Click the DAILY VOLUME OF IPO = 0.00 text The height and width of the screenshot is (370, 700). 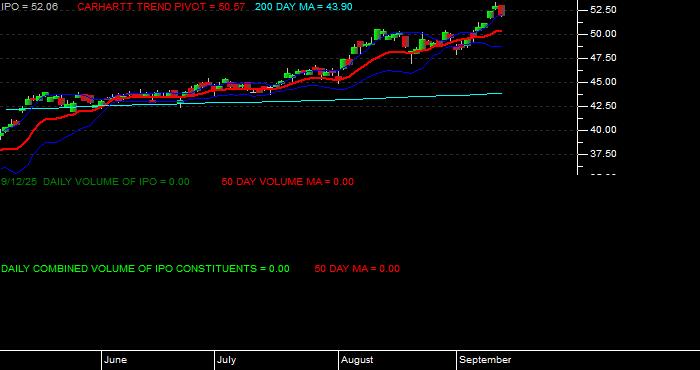pos(116,182)
